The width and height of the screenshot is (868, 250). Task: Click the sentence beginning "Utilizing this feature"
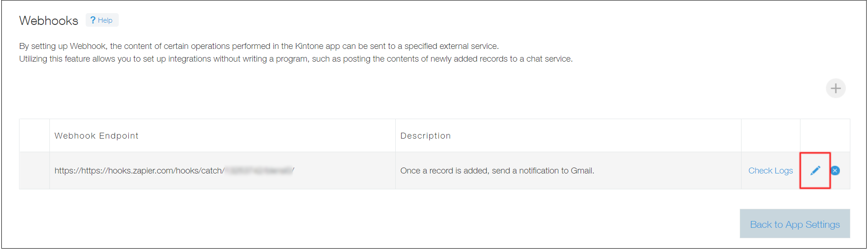296,59
